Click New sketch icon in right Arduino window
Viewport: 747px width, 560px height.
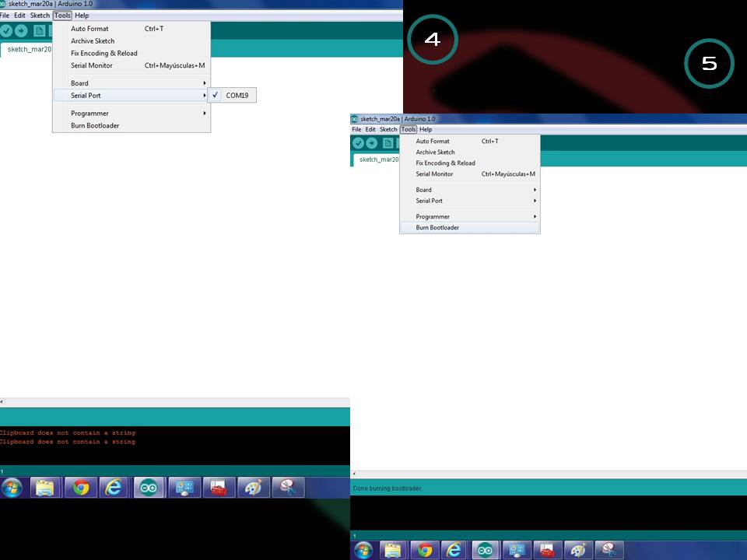point(388,143)
